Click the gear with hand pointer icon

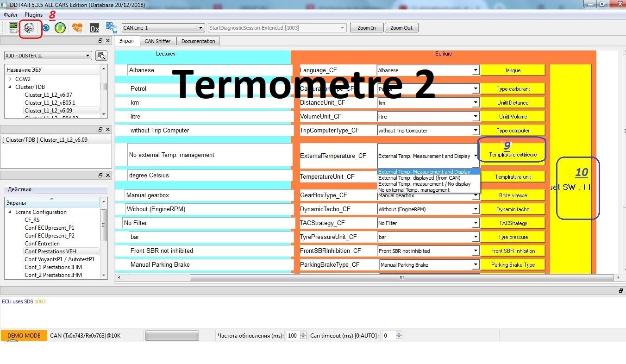coord(111,28)
